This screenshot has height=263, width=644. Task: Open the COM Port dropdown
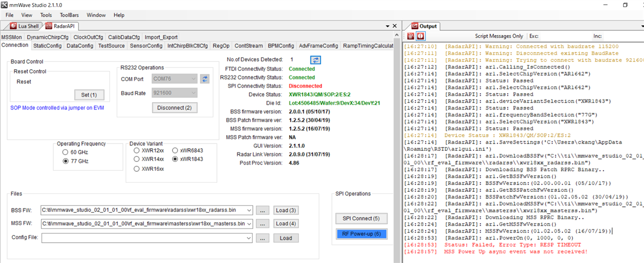click(194, 79)
